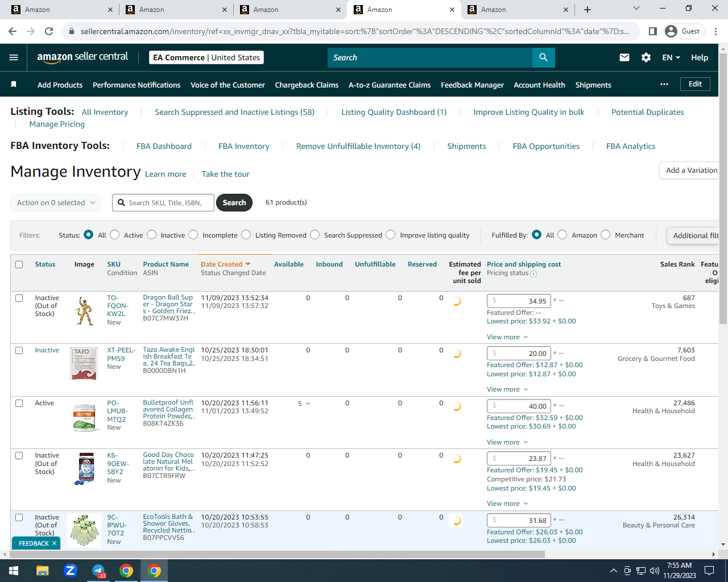Click the price field showing 34.95
Screen dimensions: 728x582
coord(519,301)
